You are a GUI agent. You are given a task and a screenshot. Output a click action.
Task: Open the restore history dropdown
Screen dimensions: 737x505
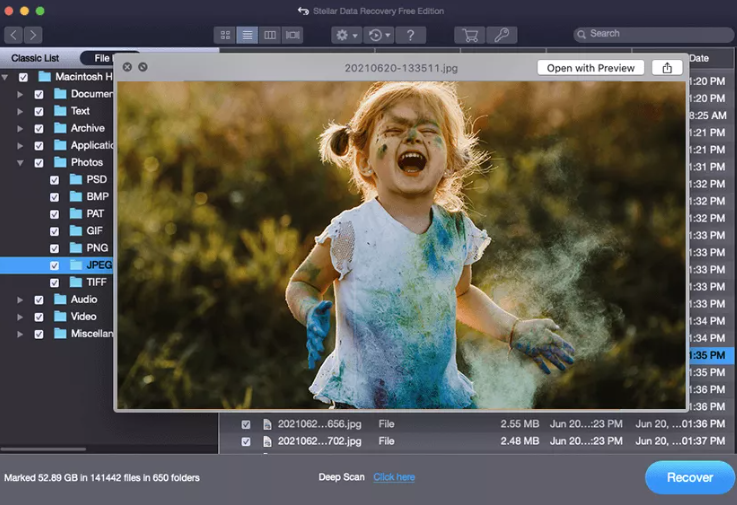378,35
